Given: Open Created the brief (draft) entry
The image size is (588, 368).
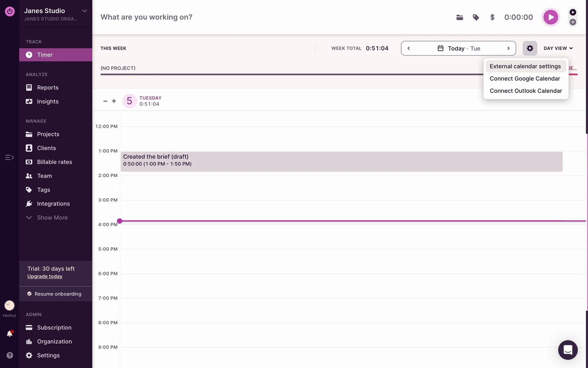Looking at the screenshot, I should point(341,162).
